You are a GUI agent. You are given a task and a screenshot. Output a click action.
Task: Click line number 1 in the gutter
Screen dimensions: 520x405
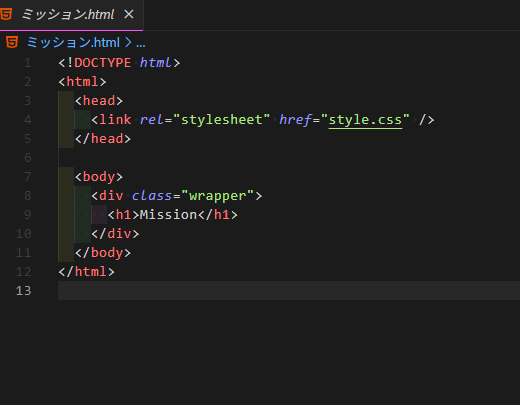(x=28, y=63)
